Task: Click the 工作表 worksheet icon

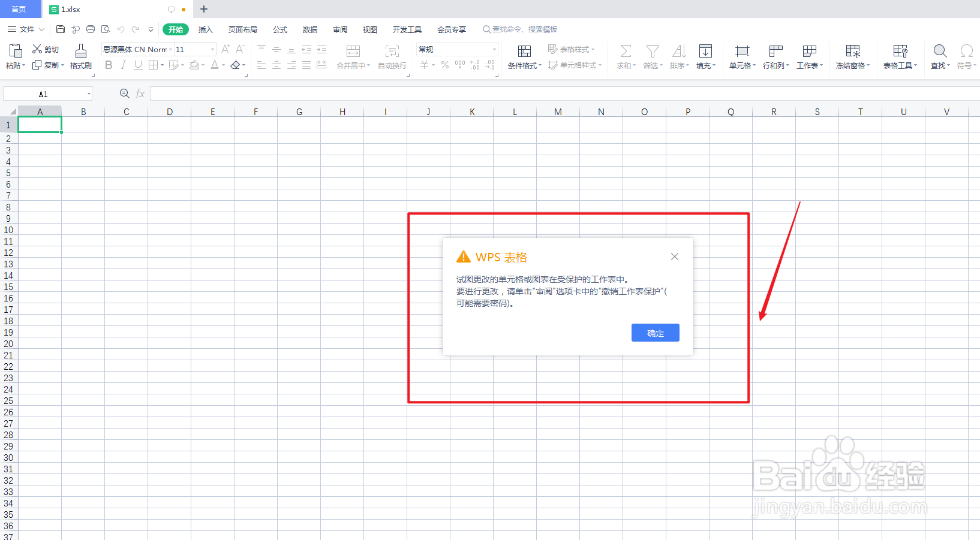Action: point(810,50)
